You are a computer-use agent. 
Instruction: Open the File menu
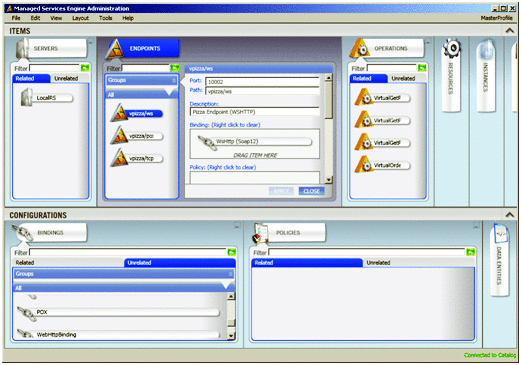pos(16,18)
